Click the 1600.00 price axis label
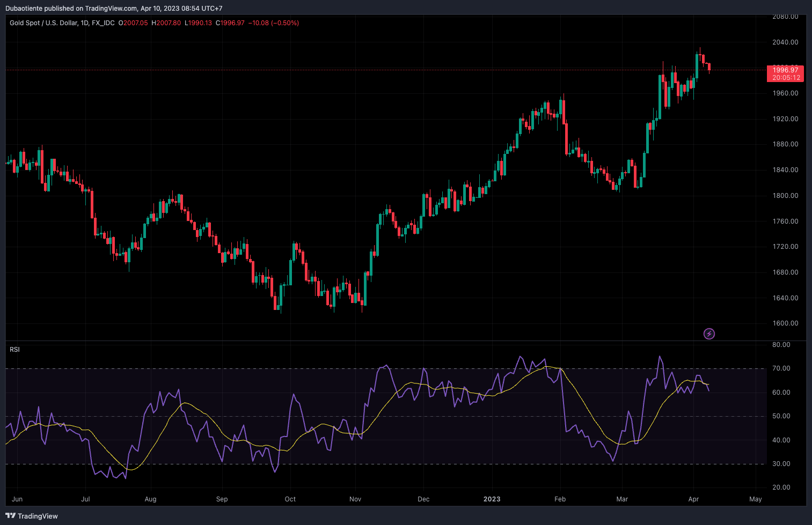The height and width of the screenshot is (525, 812). pos(785,323)
